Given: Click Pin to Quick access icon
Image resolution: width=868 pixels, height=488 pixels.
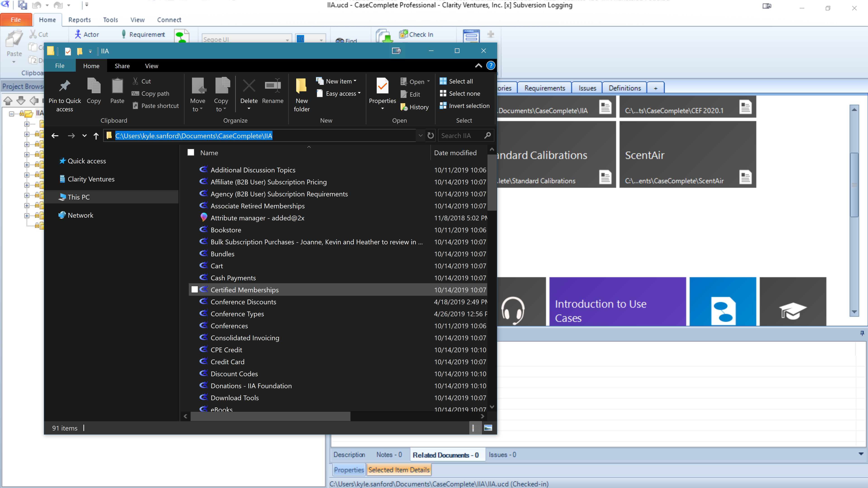Looking at the screenshot, I should pyautogui.click(x=64, y=86).
